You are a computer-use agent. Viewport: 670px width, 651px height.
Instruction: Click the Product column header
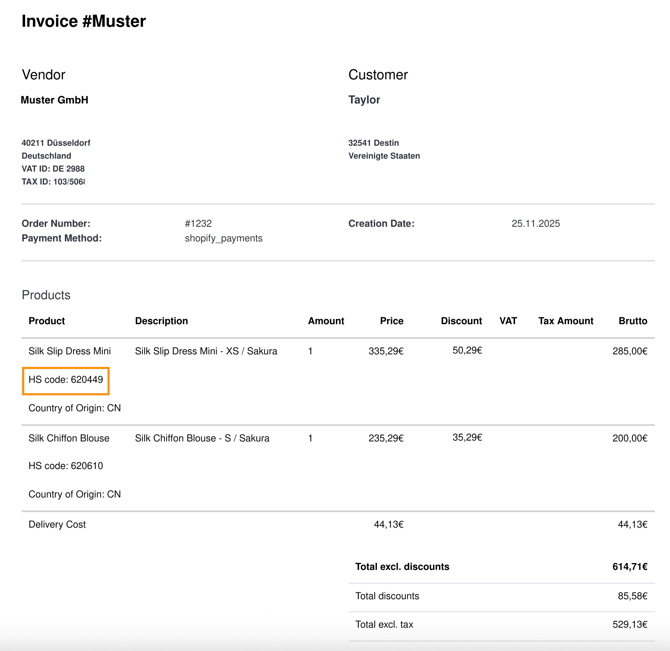coord(47,321)
